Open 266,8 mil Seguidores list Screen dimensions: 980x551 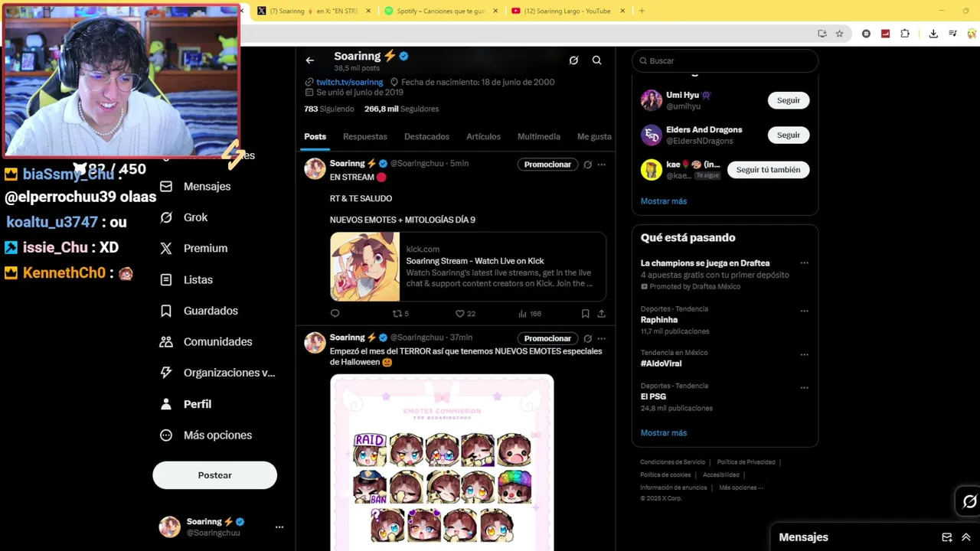401,109
